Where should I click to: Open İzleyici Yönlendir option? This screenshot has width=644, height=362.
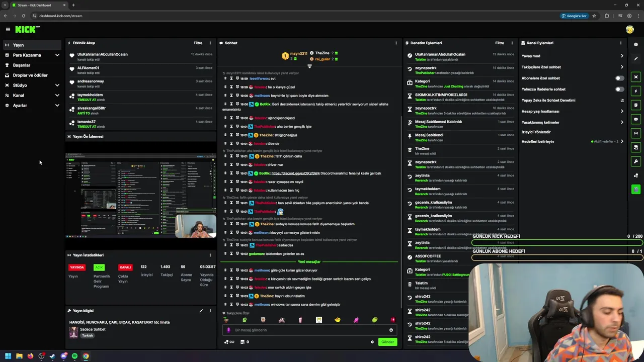coord(536,132)
